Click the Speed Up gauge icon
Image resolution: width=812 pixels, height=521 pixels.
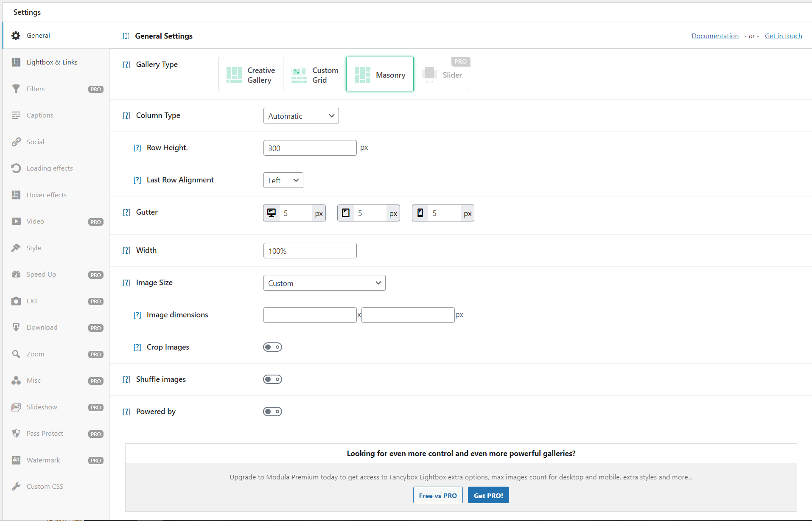click(x=16, y=275)
